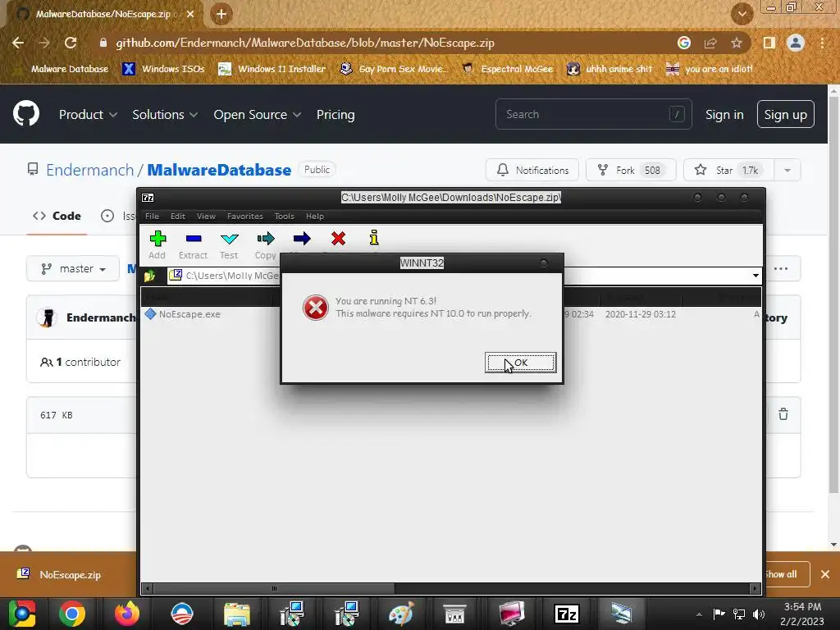Open the Espectral McGee bookmark
This screenshot has width=840, height=630.
[508, 69]
